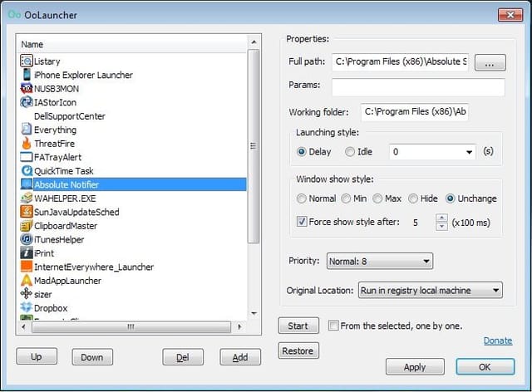Click the list scroll left arrow

(x=23, y=326)
